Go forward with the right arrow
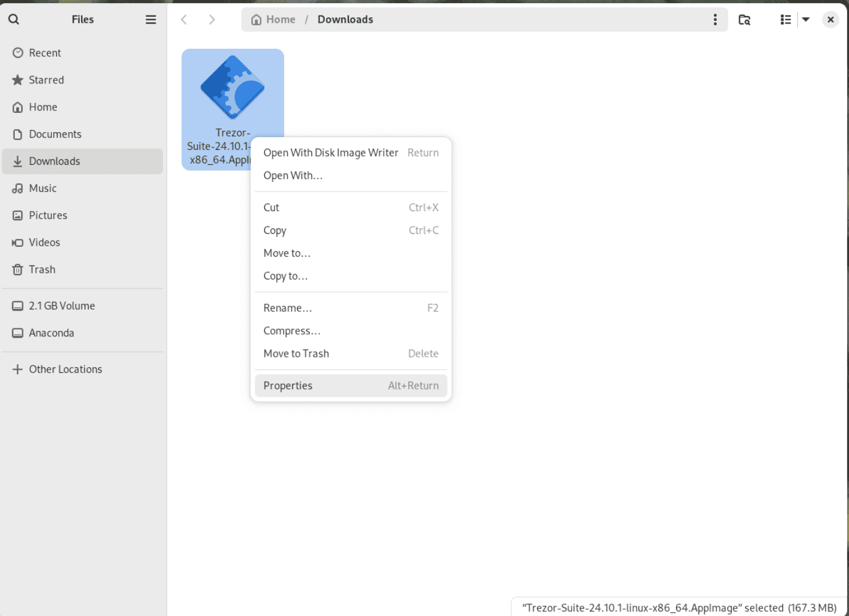The height and width of the screenshot is (616, 849). pyautogui.click(x=212, y=20)
